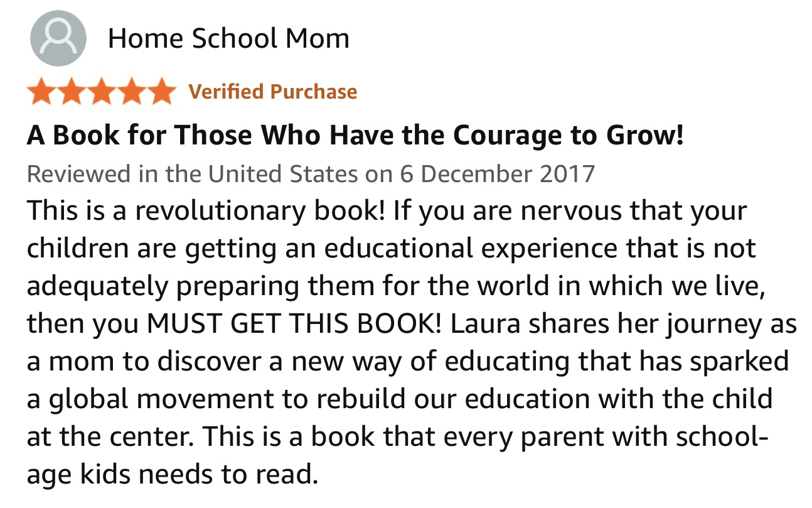
Task: Click the Verified Purchase label
Action: pos(272,92)
